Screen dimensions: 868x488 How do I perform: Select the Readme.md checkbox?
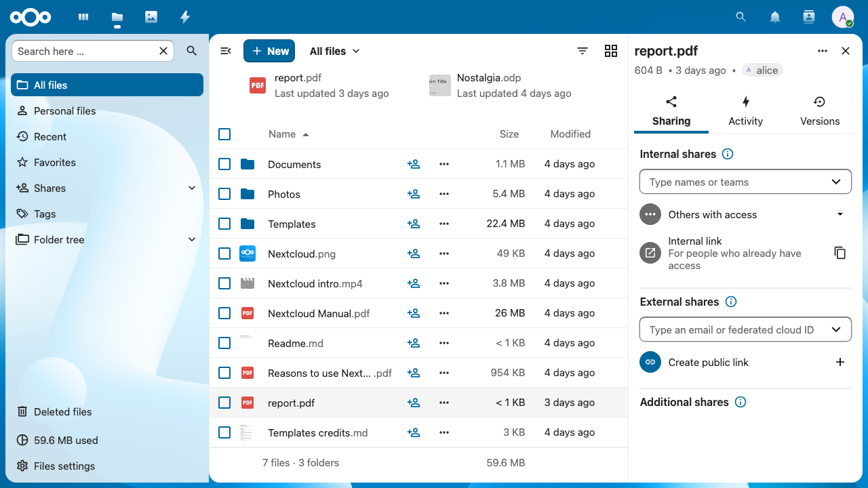click(224, 343)
